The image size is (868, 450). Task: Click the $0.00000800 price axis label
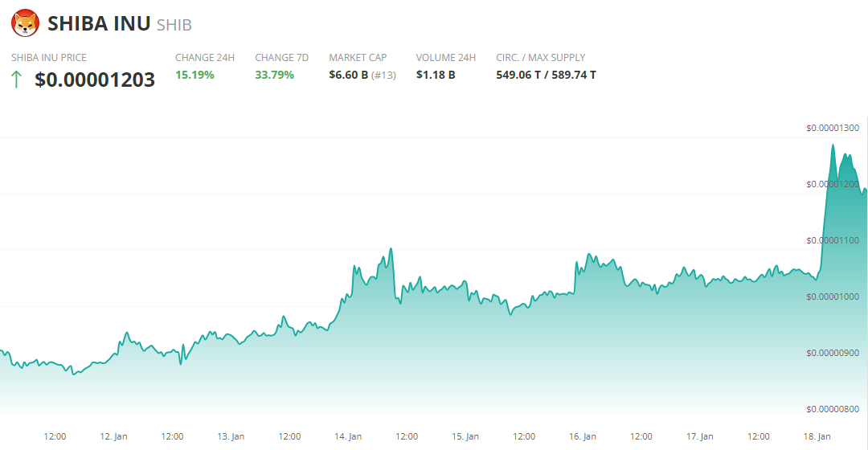[833, 409]
